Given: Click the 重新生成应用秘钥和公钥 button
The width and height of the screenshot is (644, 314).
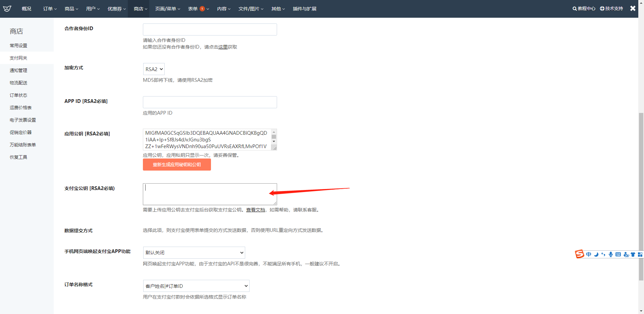Looking at the screenshot, I should pos(177,165).
